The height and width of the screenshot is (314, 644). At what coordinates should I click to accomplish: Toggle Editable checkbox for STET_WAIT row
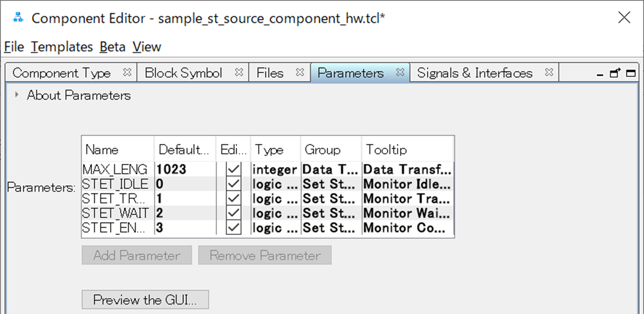233,213
